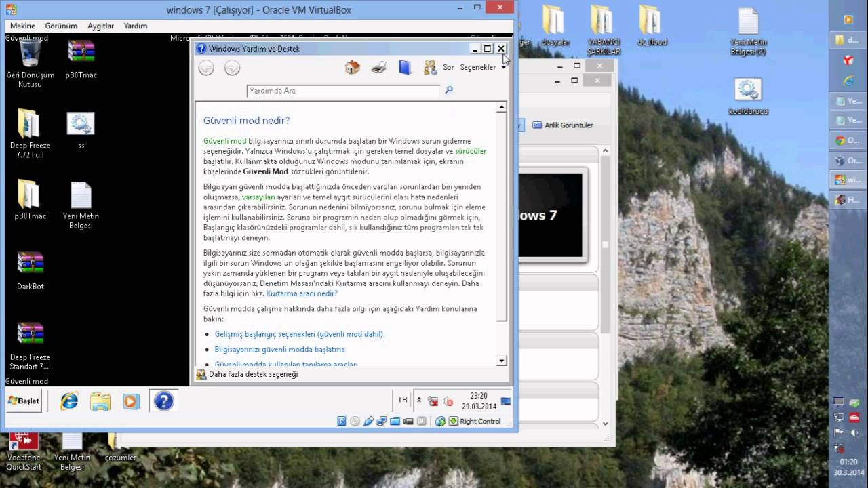Click VirtualBox hard disk activity icon
This screenshot has height=488, width=868.
pos(342,421)
